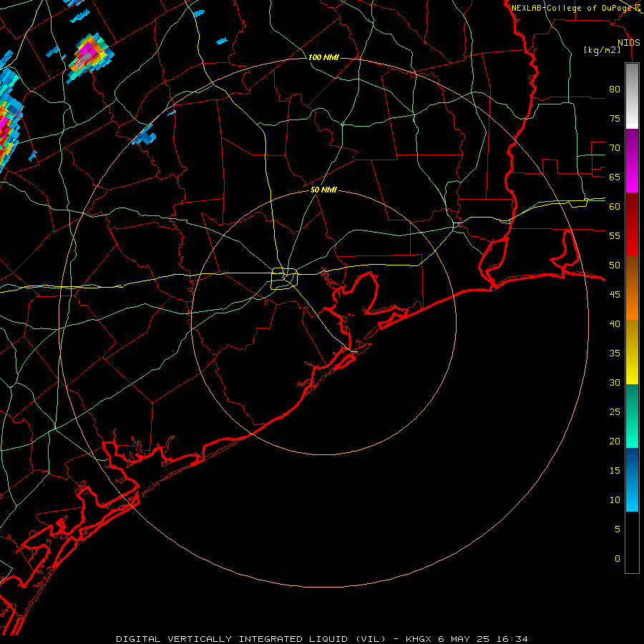Pick the red segment of the color bar

point(632,224)
